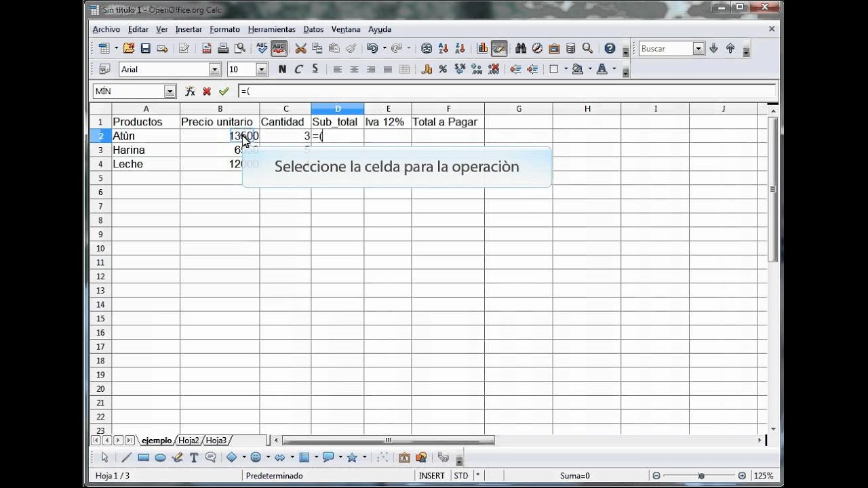Align cell text right

(x=371, y=69)
